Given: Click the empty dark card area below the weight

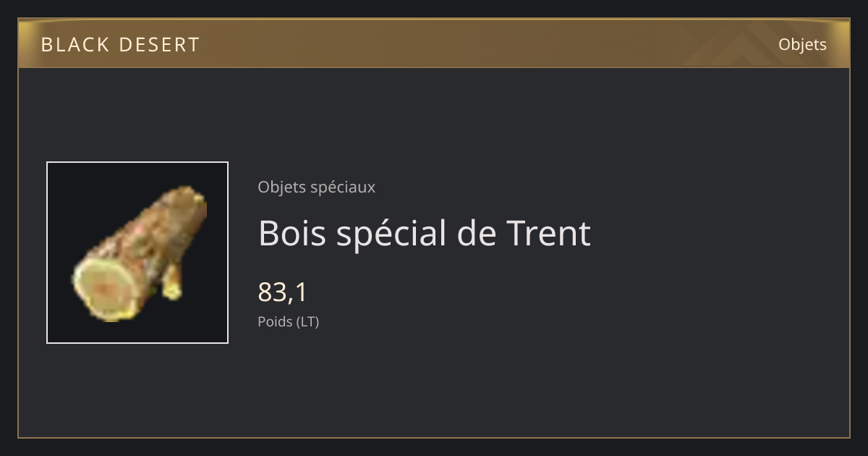Looking at the screenshot, I should tap(506, 384).
